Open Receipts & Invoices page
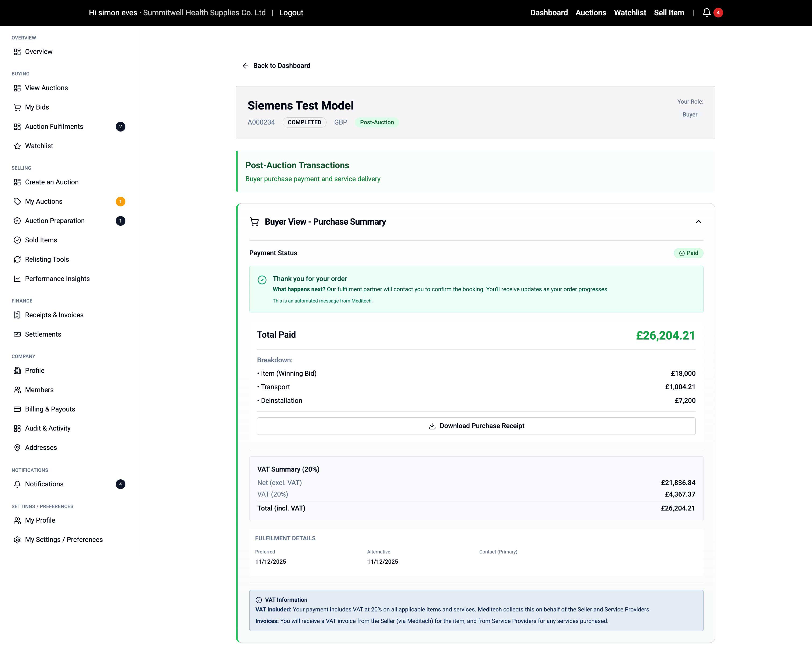 coord(54,315)
